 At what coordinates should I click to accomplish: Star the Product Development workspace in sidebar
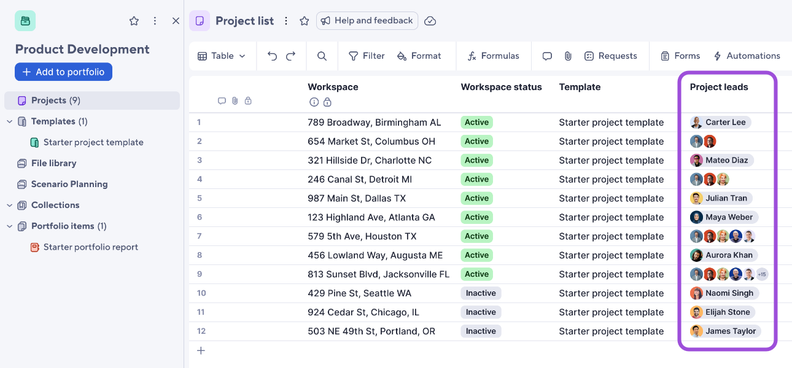pyautogui.click(x=134, y=21)
